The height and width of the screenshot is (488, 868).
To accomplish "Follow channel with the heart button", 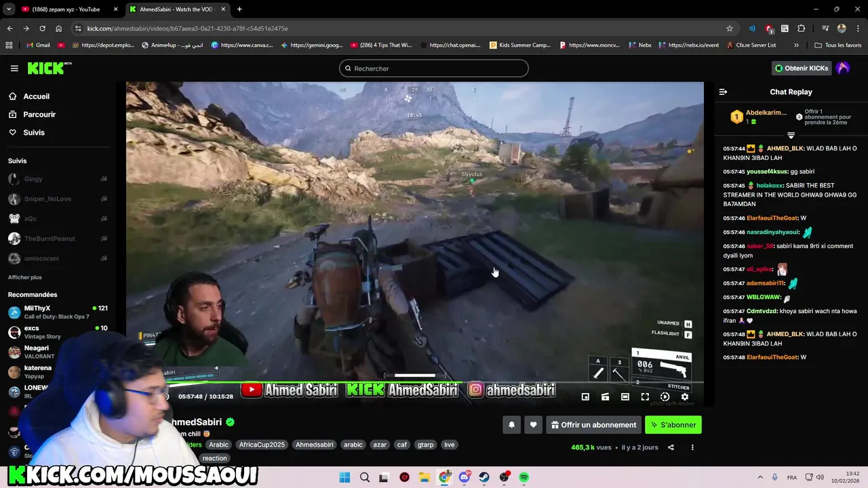I will [x=533, y=425].
